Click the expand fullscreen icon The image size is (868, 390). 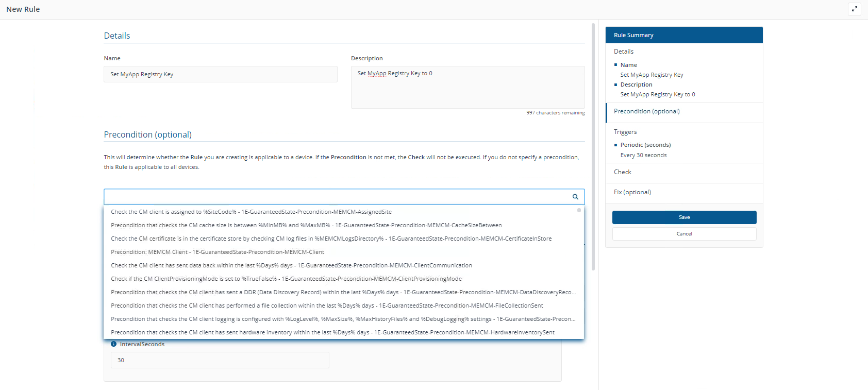click(854, 9)
